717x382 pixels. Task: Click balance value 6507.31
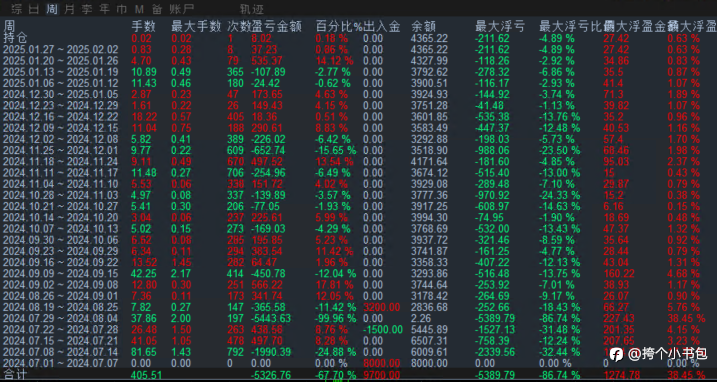pos(429,340)
